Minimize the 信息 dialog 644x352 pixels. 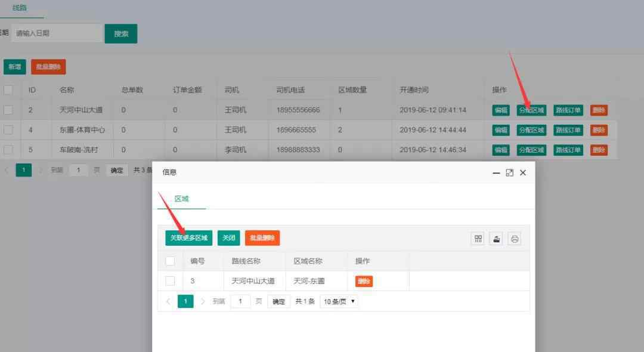click(496, 173)
